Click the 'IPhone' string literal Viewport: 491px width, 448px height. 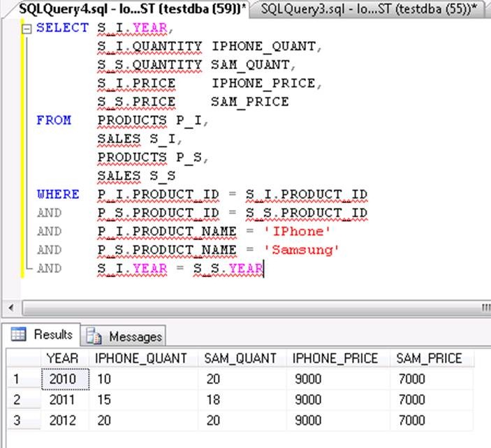297,232
